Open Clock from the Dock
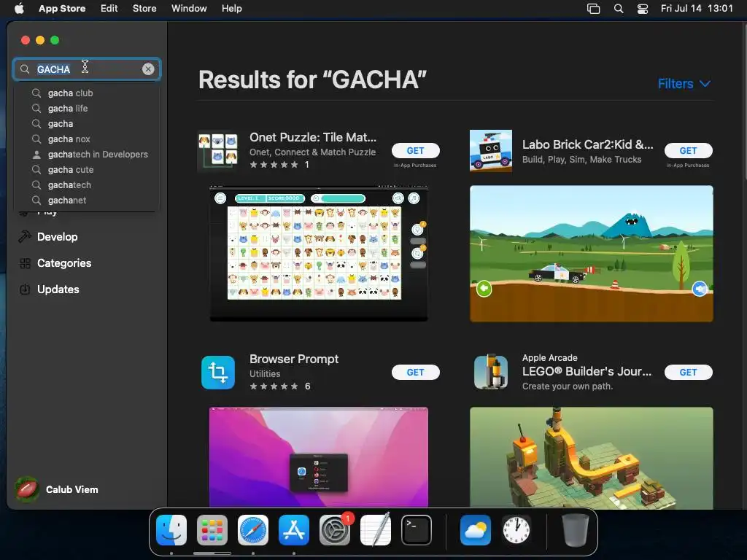This screenshot has height=560, width=747. pos(516,530)
